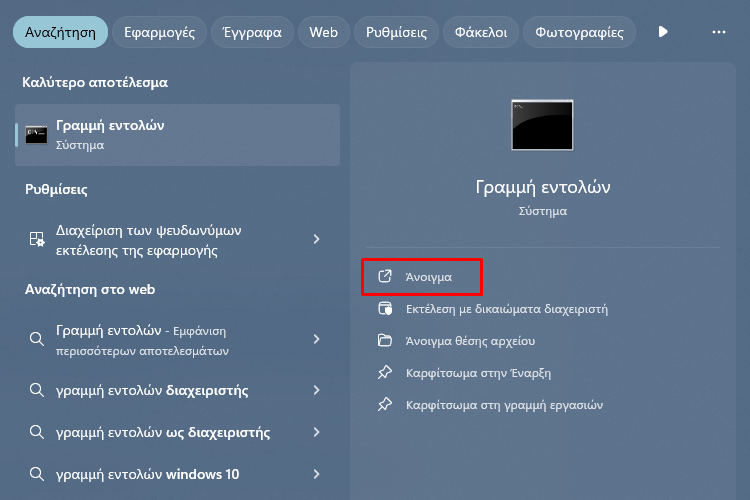
Task: Open the three-dots options menu
Action: pyautogui.click(x=718, y=32)
